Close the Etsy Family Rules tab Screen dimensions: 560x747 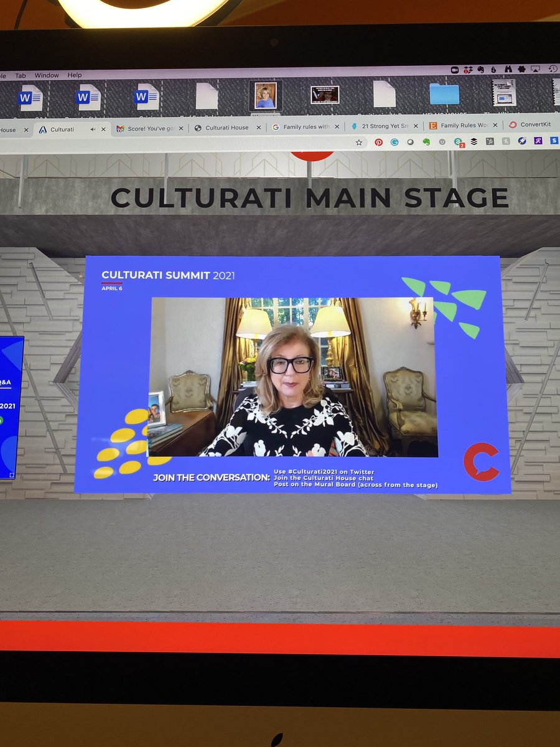click(496, 126)
